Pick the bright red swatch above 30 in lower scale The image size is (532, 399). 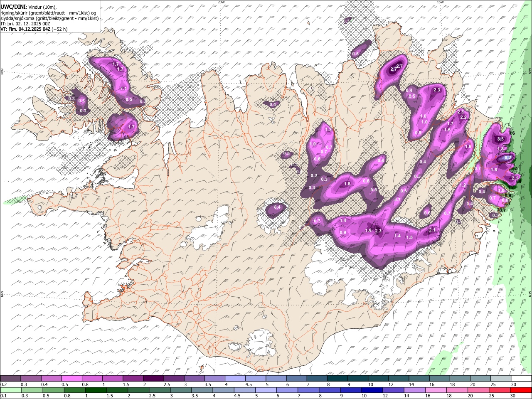coord(520,390)
